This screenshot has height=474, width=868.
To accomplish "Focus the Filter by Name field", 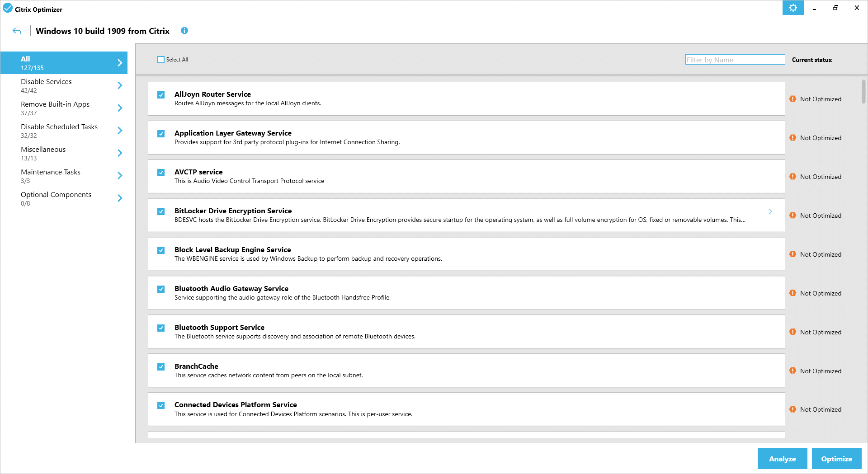I will (735, 60).
